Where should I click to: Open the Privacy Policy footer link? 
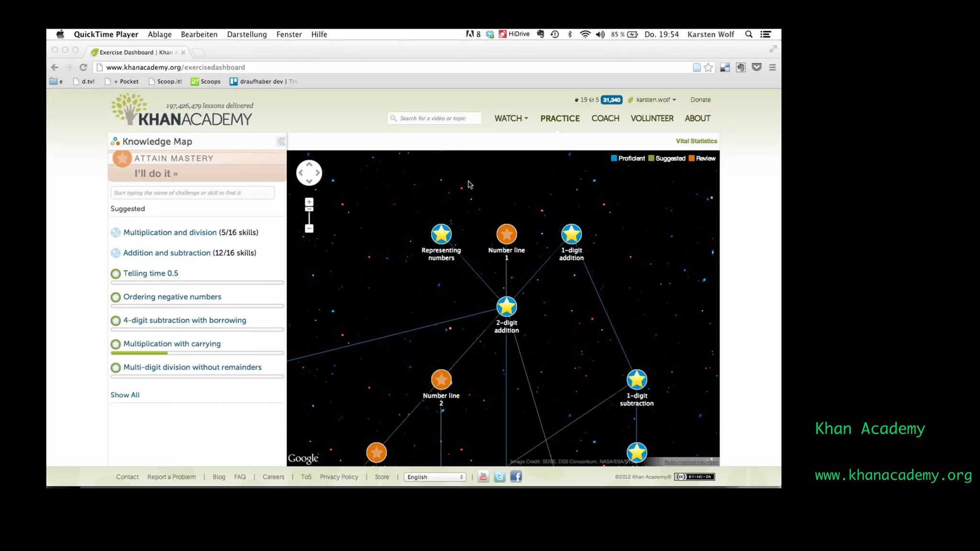[x=339, y=477]
